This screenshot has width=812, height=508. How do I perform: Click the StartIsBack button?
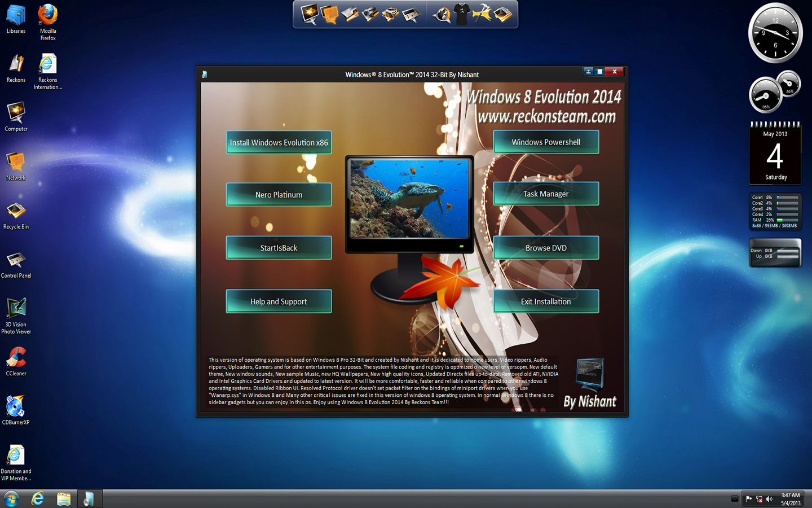pyautogui.click(x=279, y=248)
